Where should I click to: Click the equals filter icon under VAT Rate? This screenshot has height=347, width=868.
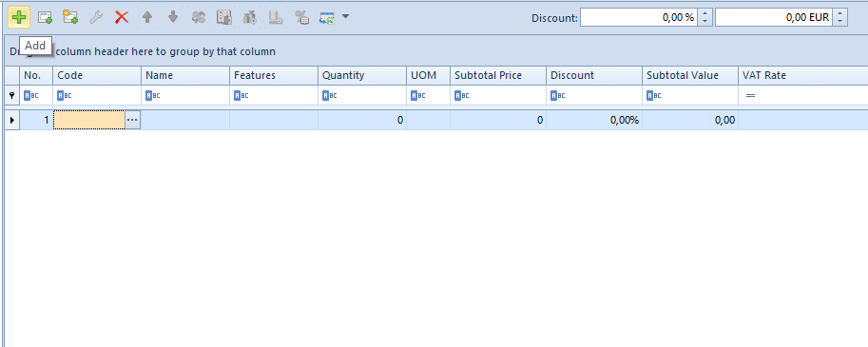pyautogui.click(x=750, y=96)
